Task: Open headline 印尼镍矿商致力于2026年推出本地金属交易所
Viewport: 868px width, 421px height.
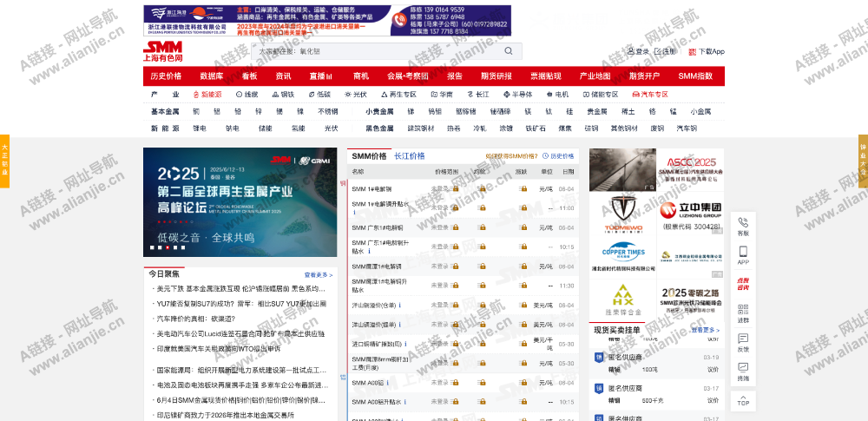Action: point(226,416)
